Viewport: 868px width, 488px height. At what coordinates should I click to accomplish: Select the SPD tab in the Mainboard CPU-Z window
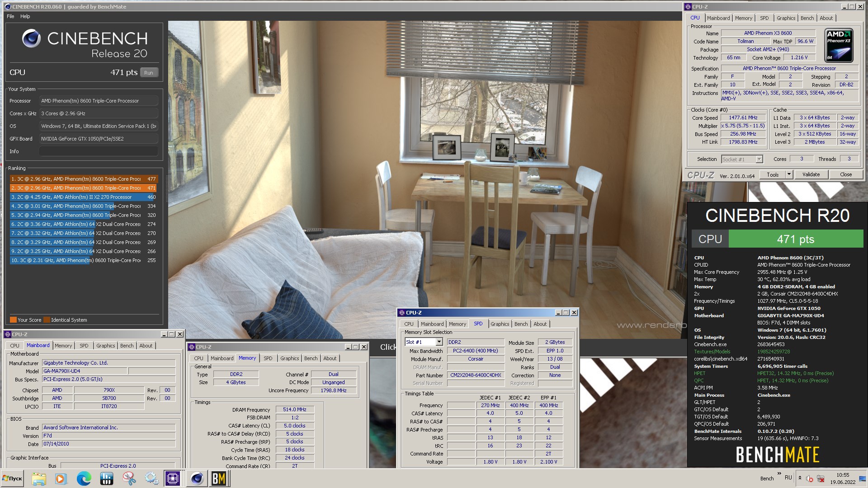(84, 346)
